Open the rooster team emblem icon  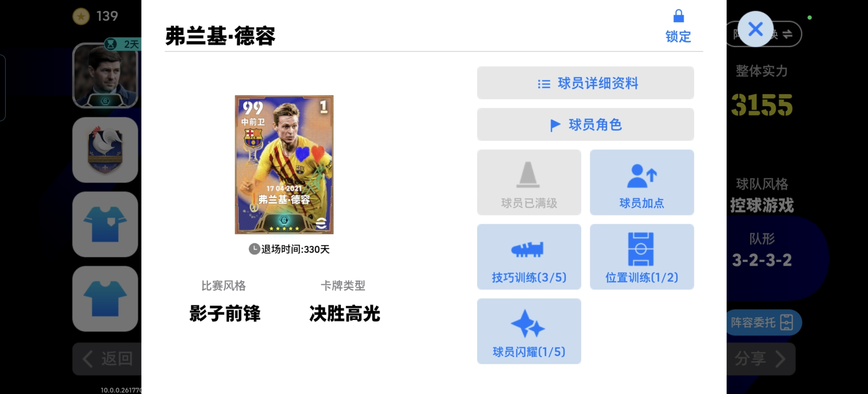pyautogui.click(x=105, y=150)
